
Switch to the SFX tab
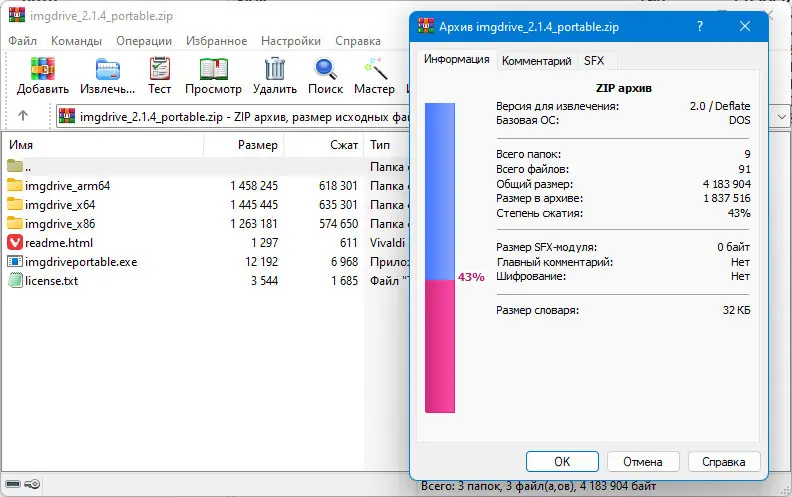coord(594,61)
